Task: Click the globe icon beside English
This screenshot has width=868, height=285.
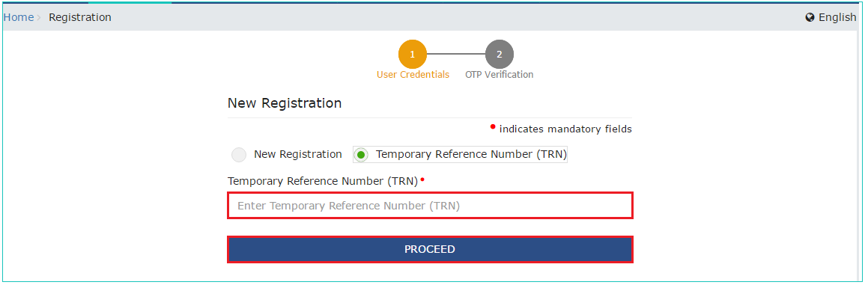Action: (x=810, y=18)
